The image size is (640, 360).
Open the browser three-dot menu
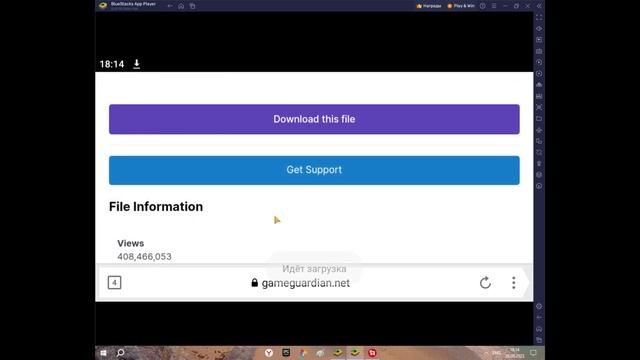(513, 282)
